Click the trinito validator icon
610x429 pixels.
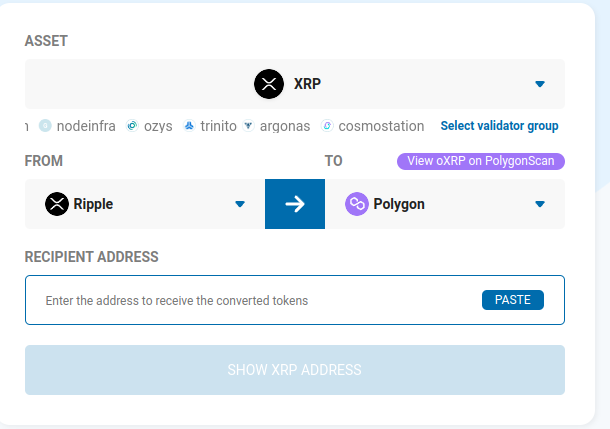point(189,126)
